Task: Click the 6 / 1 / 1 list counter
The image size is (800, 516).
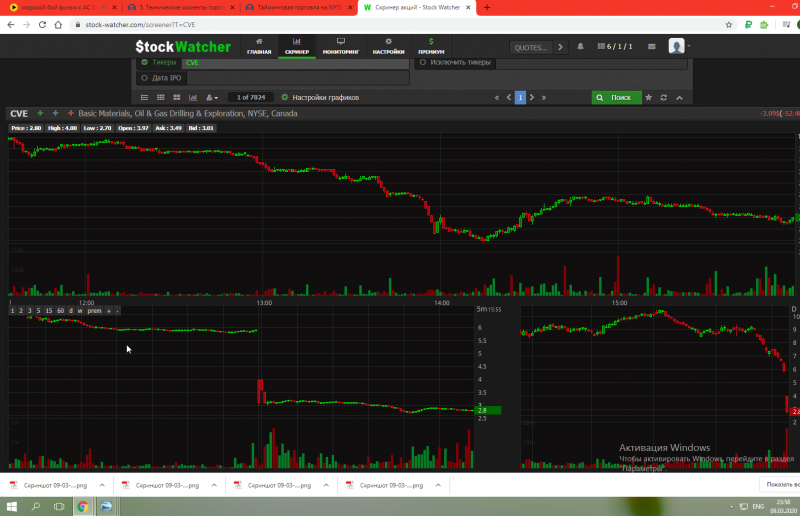Action: point(615,46)
